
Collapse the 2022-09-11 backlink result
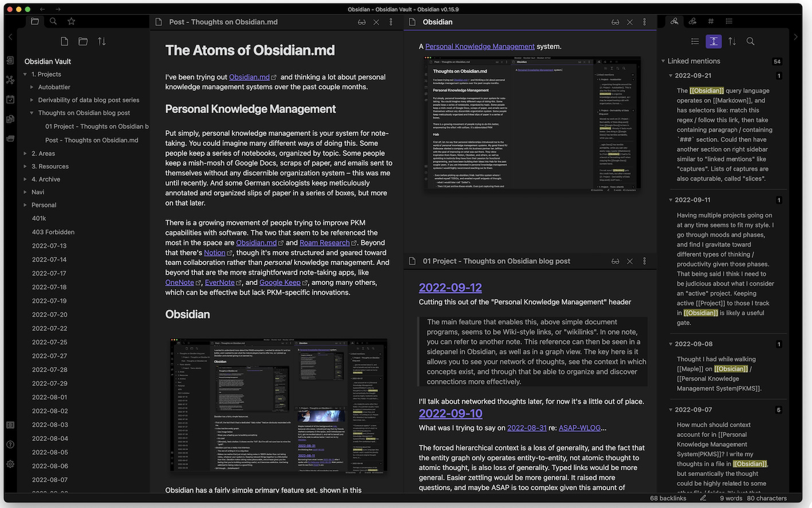(x=671, y=200)
